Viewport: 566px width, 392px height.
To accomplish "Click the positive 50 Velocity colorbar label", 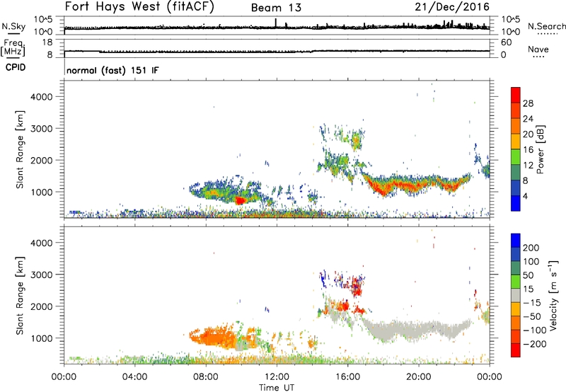I will point(528,275).
